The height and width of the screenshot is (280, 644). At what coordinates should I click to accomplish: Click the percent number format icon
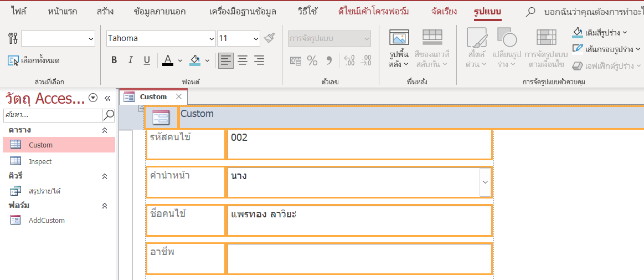(312, 60)
